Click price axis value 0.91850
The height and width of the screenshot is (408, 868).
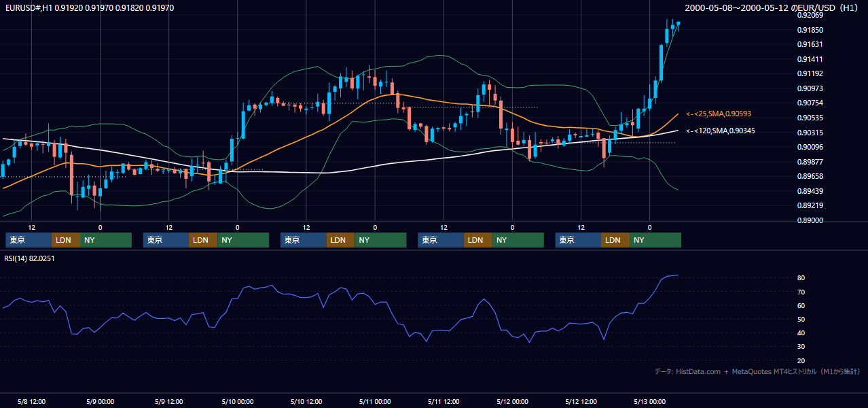pyautogui.click(x=810, y=30)
